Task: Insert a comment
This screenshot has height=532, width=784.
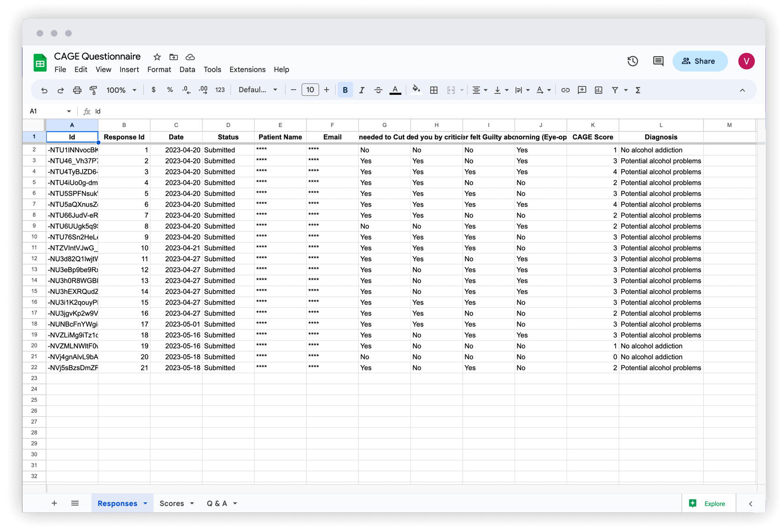Action: pyautogui.click(x=582, y=90)
